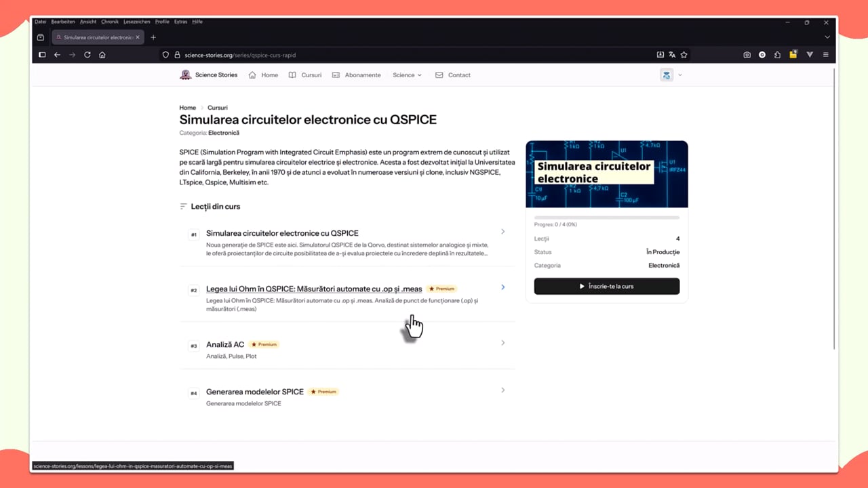This screenshot has width=868, height=488.
Task: Open the Abonamente navigation link
Action: coord(356,75)
